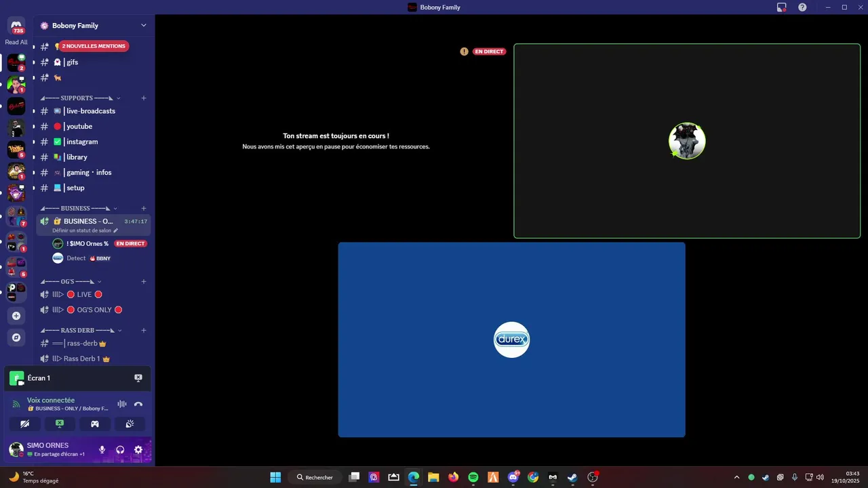Open the soundboard button
868x488 pixels.
(130, 424)
